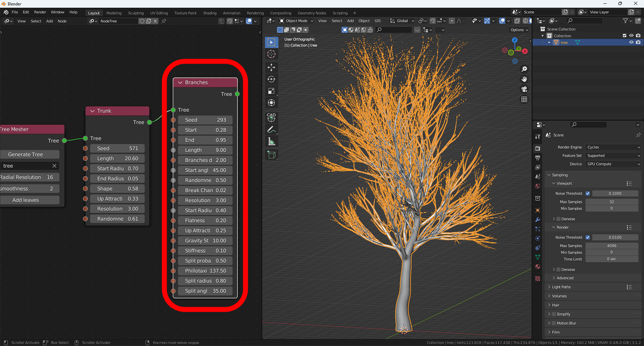The width and height of the screenshot is (644, 346).
Task: Open the Render Engine Cycles dropdown
Action: pyautogui.click(x=613, y=147)
